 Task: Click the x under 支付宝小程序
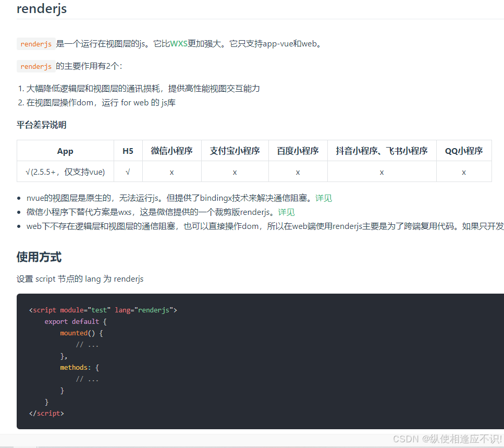(235, 172)
